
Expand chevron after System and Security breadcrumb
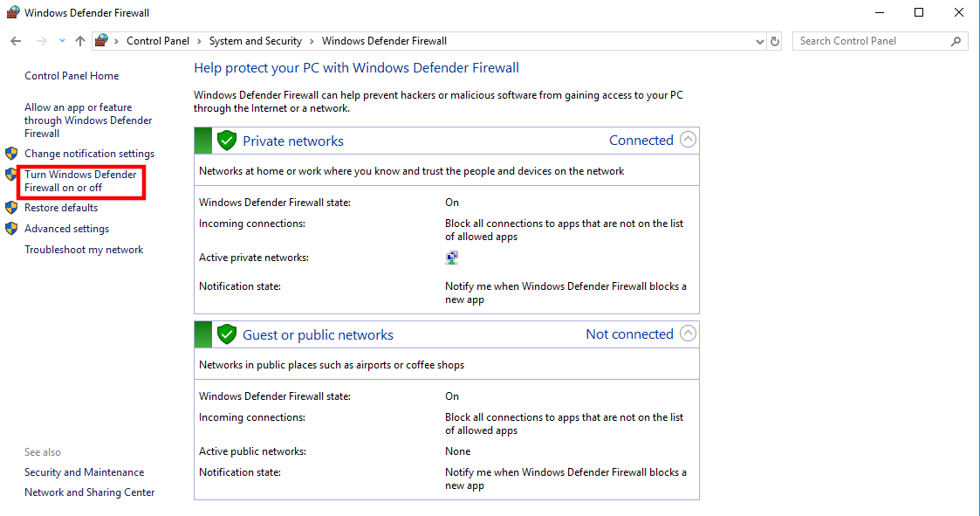[312, 41]
